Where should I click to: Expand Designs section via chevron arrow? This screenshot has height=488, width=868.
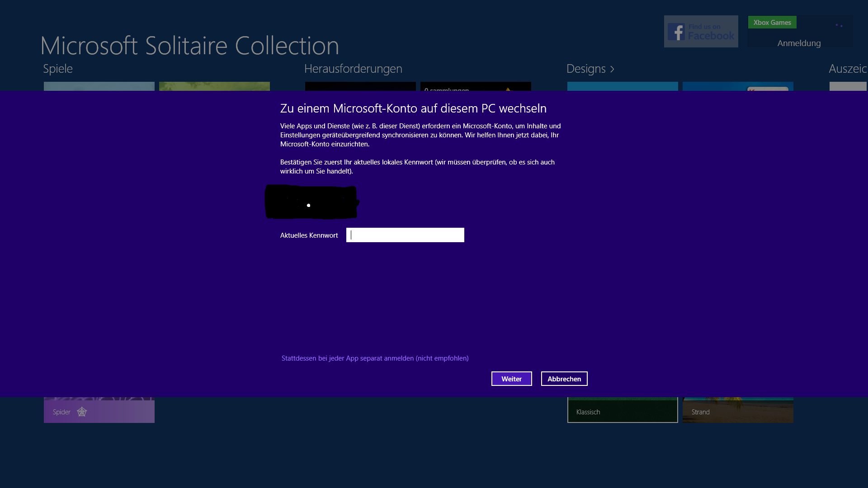(612, 69)
